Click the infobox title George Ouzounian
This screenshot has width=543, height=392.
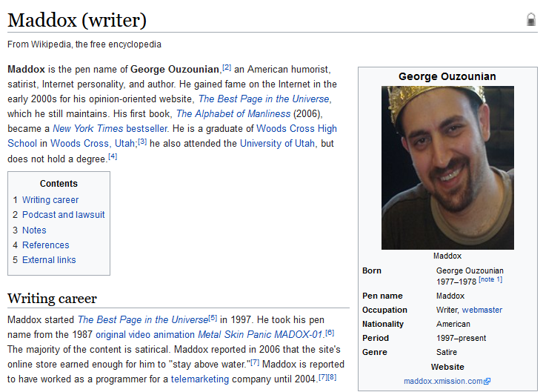point(447,76)
